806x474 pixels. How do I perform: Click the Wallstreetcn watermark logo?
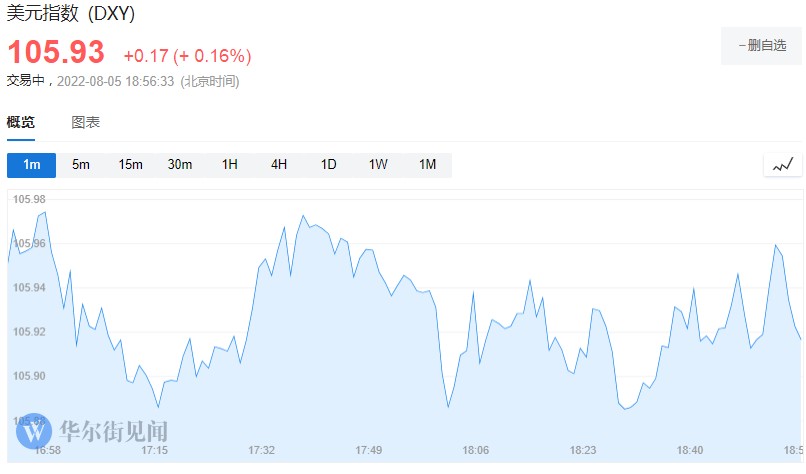coord(33,431)
